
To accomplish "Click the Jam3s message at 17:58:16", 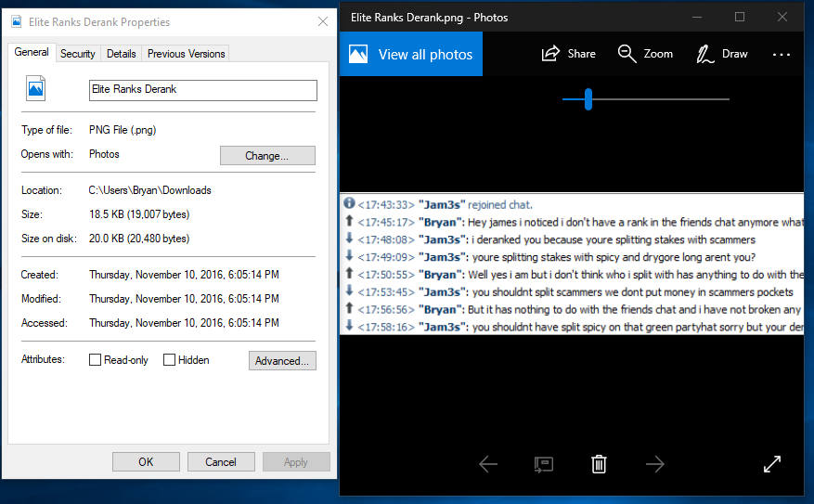I will pos(580,327).
